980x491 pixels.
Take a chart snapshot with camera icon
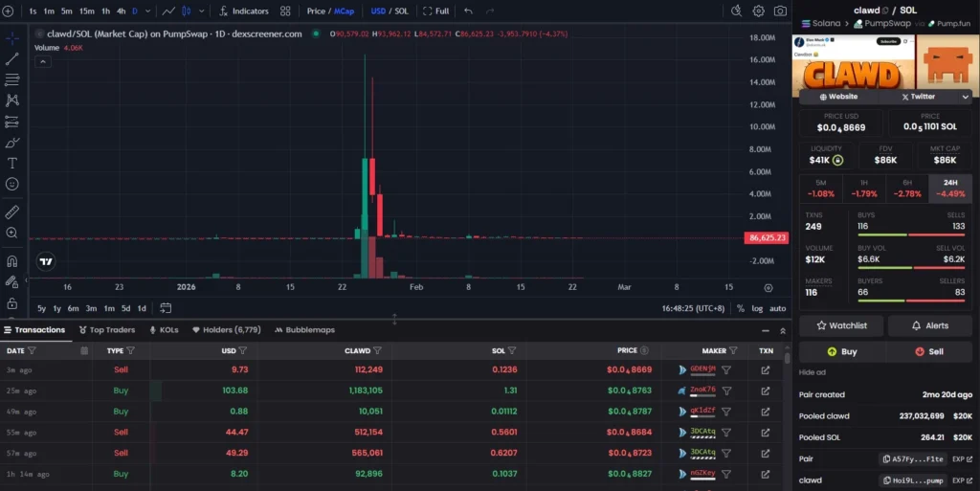(780, 11)
